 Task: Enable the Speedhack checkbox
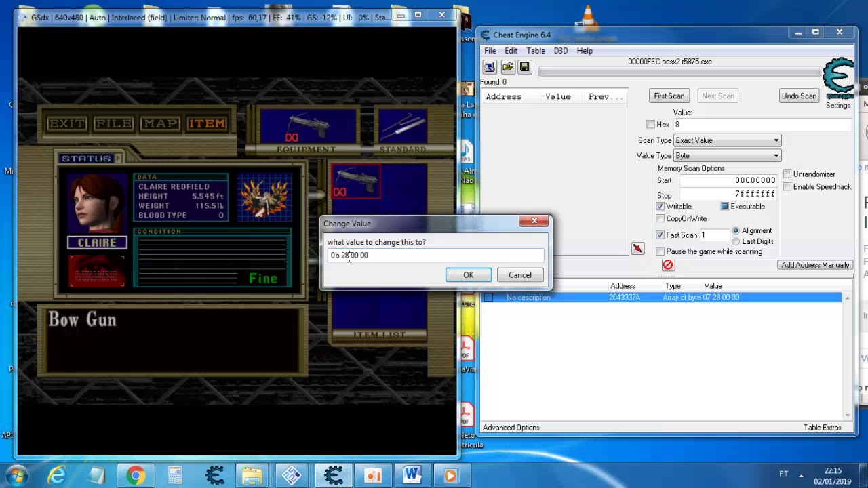click(x=787, y=187)
